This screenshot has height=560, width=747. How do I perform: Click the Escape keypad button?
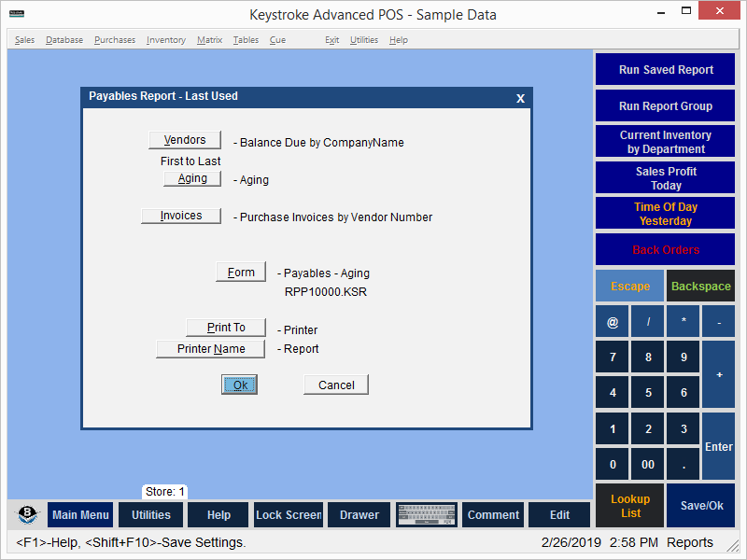[629, 287]
